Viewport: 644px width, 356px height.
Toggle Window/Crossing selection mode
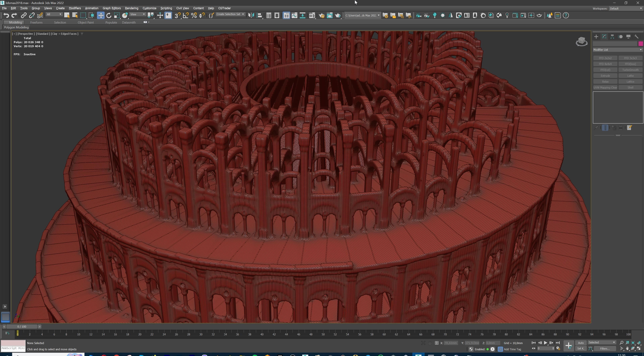(x=91, y=15)
